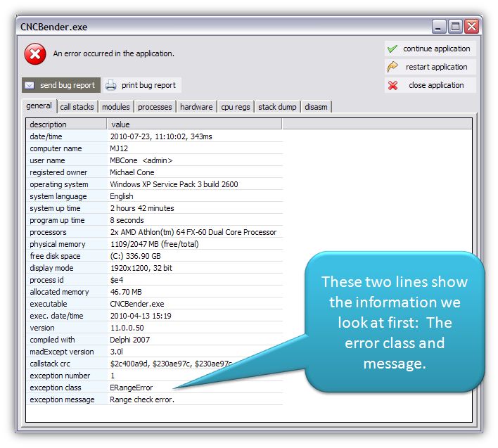Click the description column header
This screenshot has height=448, width=498.
point(66,124)
